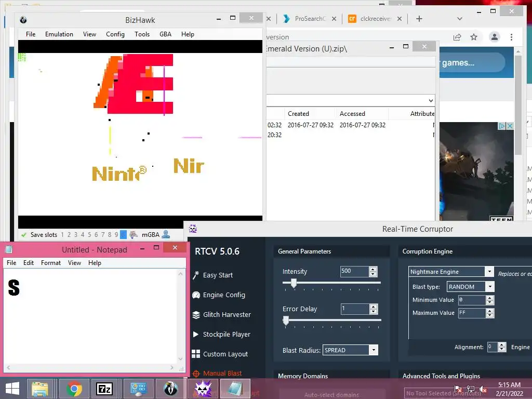Screen dimensions: 532x399
Task: Open the Control Panel taskbar icon
Action: (x=138, y=389)
